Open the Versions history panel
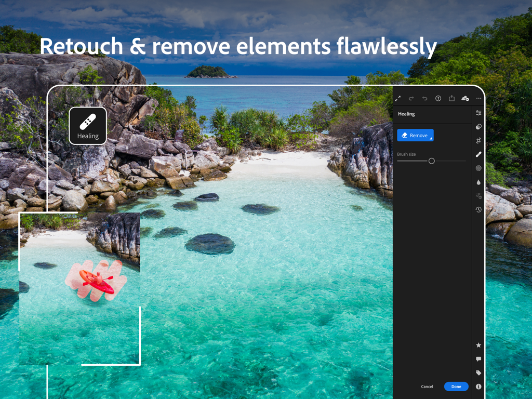Screen dimensions: 532x399 tap(478, 210)
